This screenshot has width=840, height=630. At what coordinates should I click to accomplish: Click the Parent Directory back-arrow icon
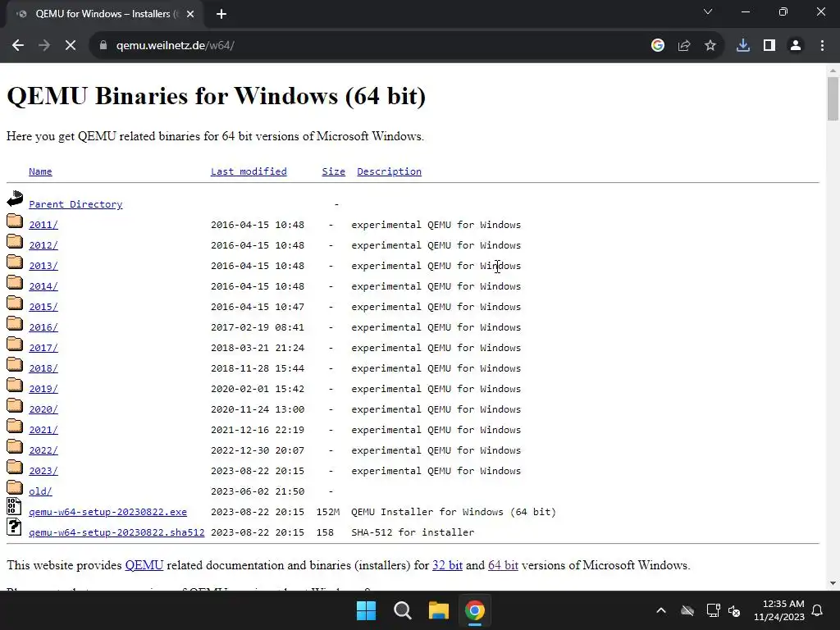coord(15,199)
